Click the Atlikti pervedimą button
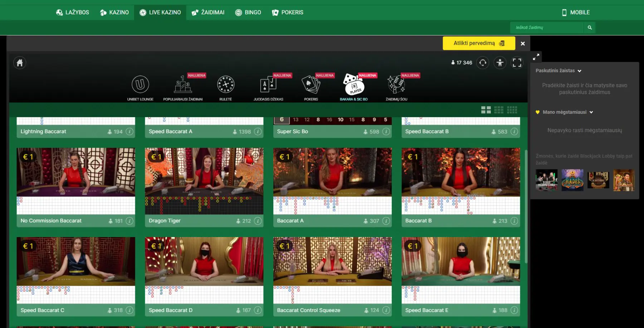This screenshot has width=644, height=328. click(479, 43)
